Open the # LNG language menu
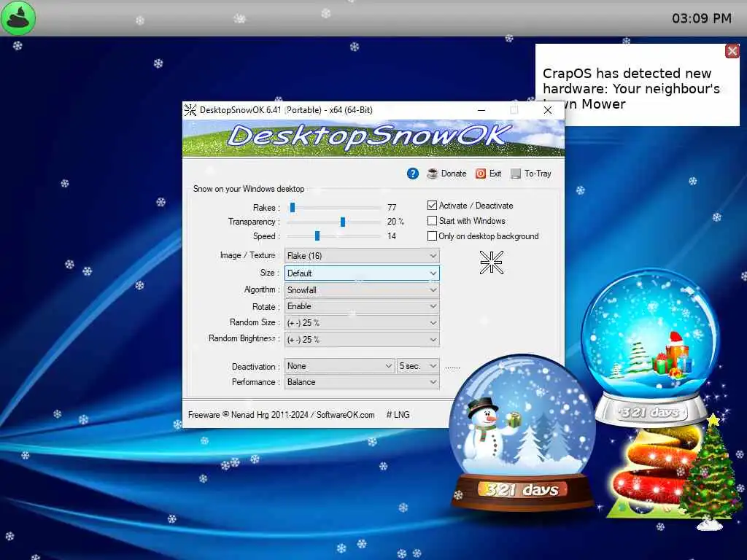 pos(398,415)
